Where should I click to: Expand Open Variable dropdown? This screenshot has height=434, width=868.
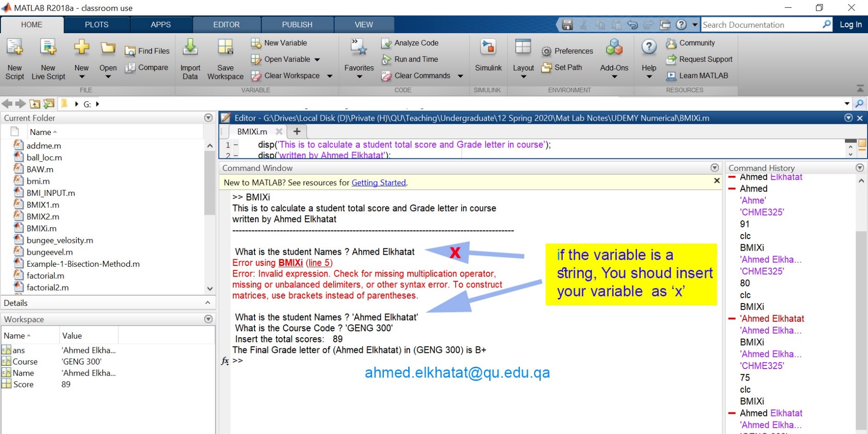[x=317, y=60]
